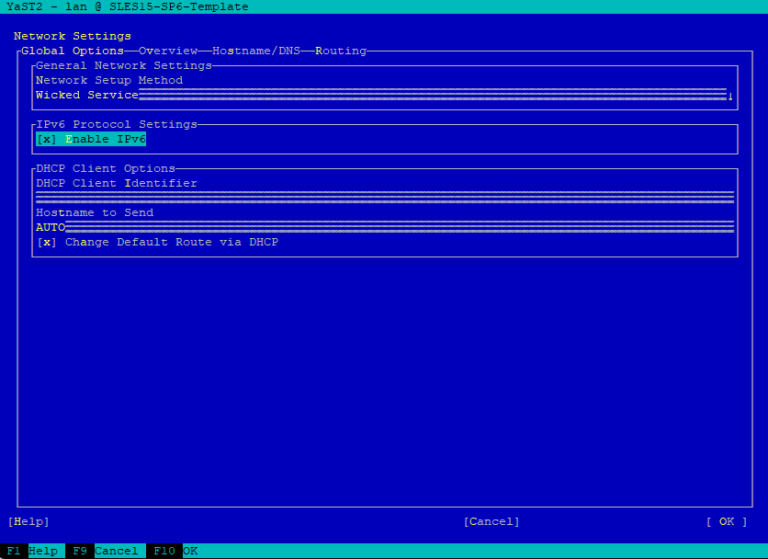Click the IPv6 Protocol Settings group label
The height and width of the screenshot is (559, 768).
tap(116, 124)
